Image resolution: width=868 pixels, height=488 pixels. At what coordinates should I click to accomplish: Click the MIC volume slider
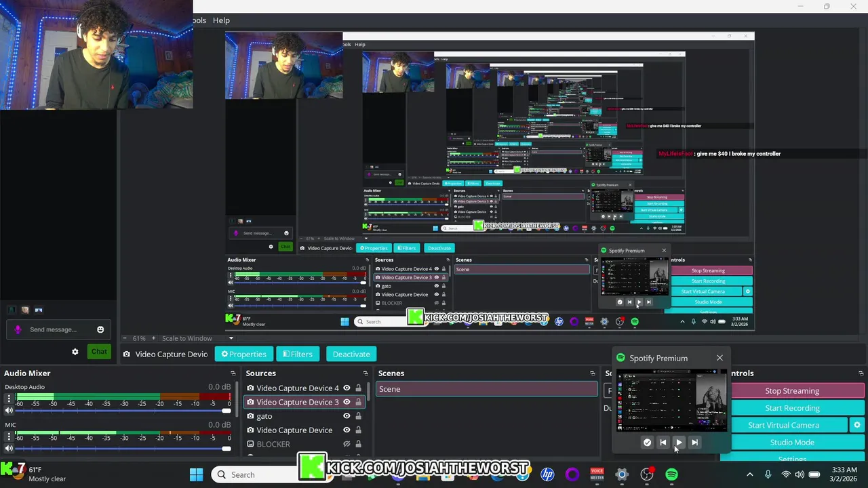123,449
